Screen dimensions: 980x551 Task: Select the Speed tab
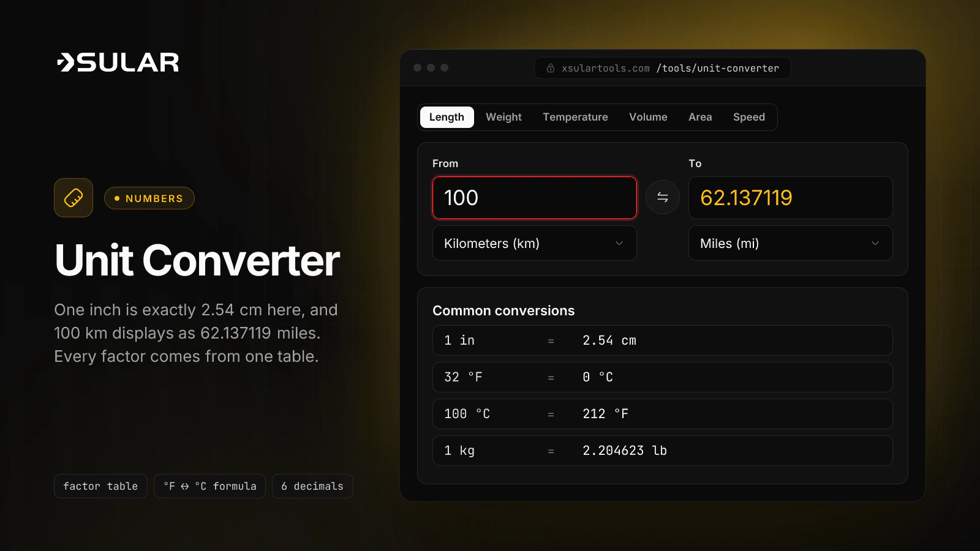coord(749,117)
